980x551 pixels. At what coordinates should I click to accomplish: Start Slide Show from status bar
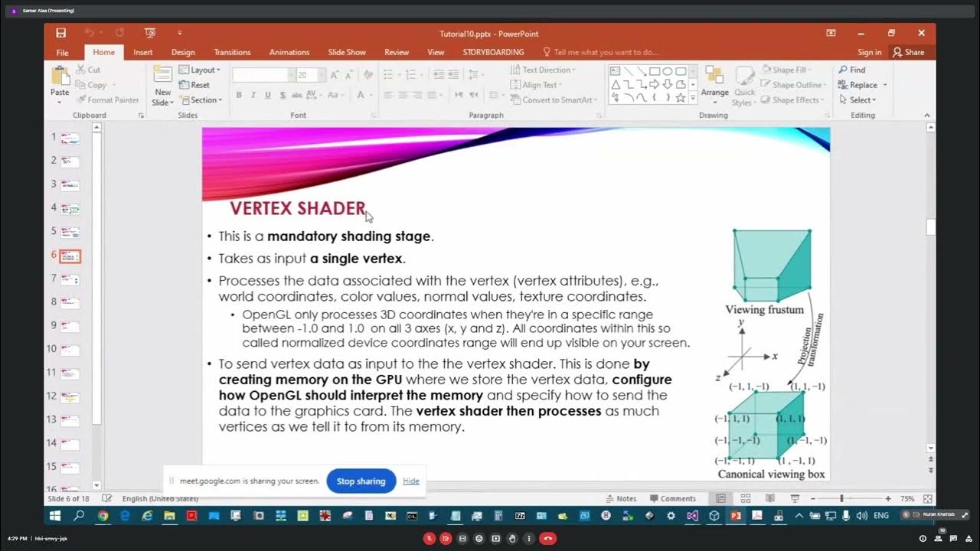tap(795, 498)
